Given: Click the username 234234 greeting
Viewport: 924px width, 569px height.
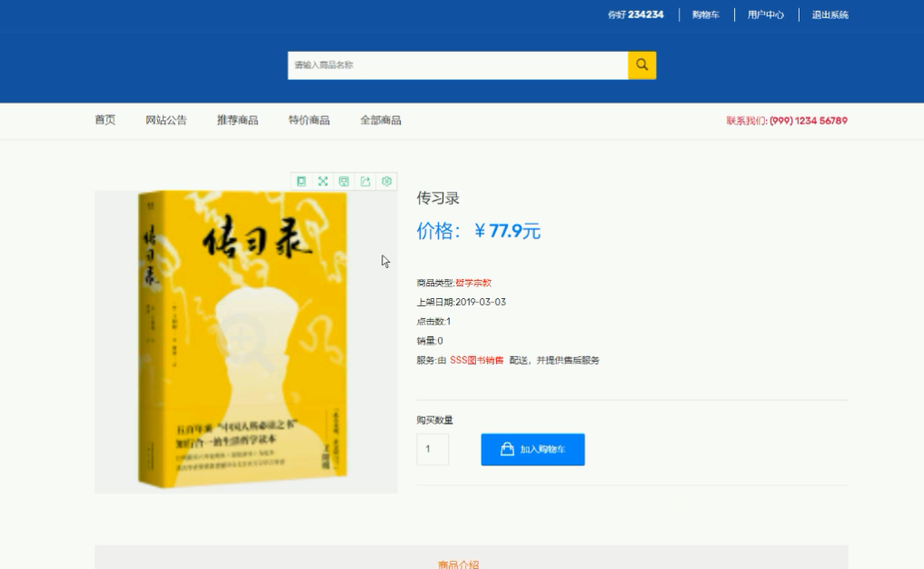Looking at the screenshot, I should coord(636,15).
